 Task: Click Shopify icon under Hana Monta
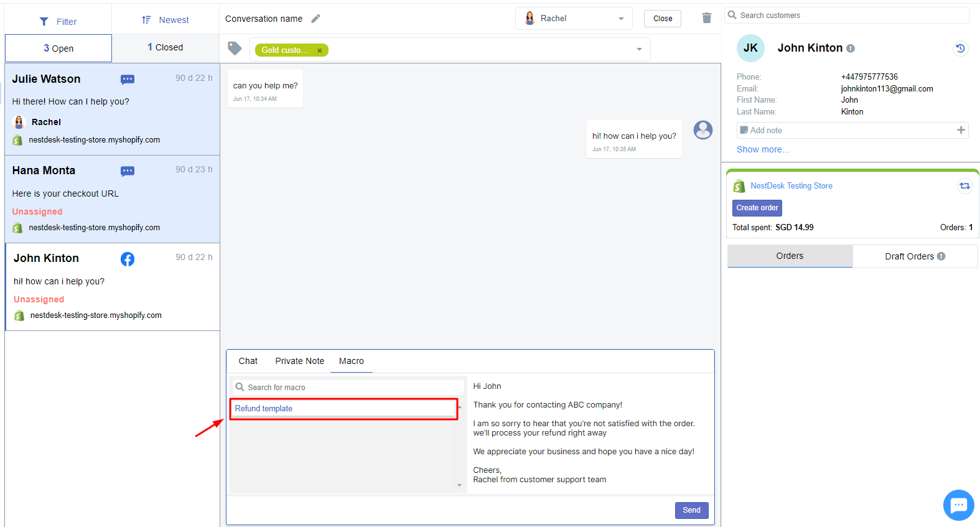pyautogui.click(x=17, y=228)
